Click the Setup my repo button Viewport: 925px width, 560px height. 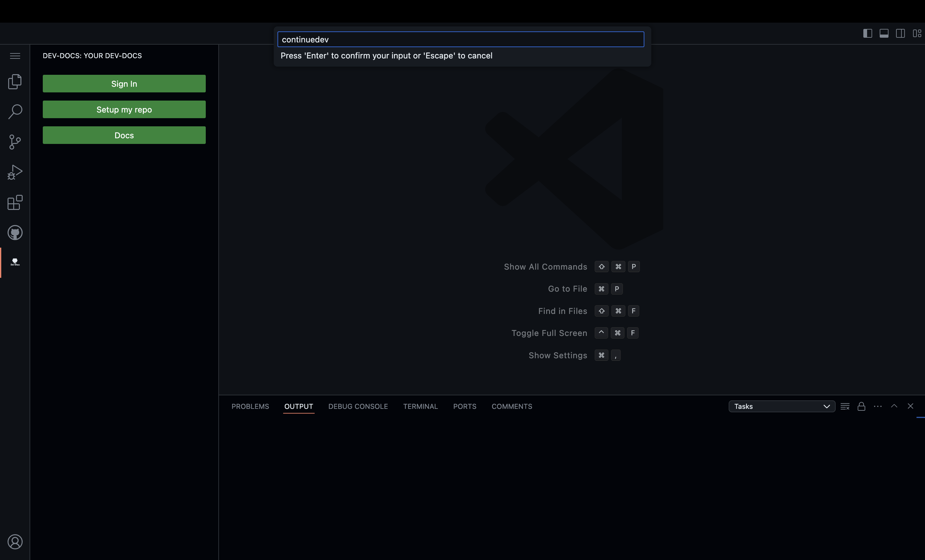click(124, 110)
